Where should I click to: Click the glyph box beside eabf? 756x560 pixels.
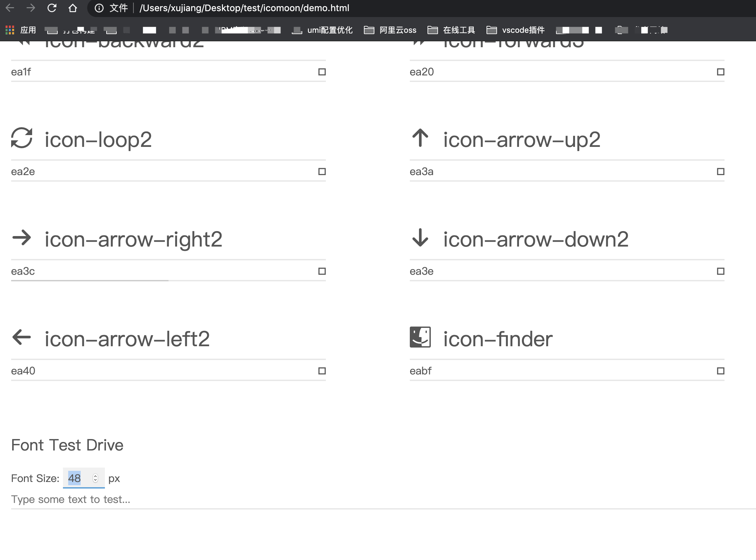click(x=720, y=371)
